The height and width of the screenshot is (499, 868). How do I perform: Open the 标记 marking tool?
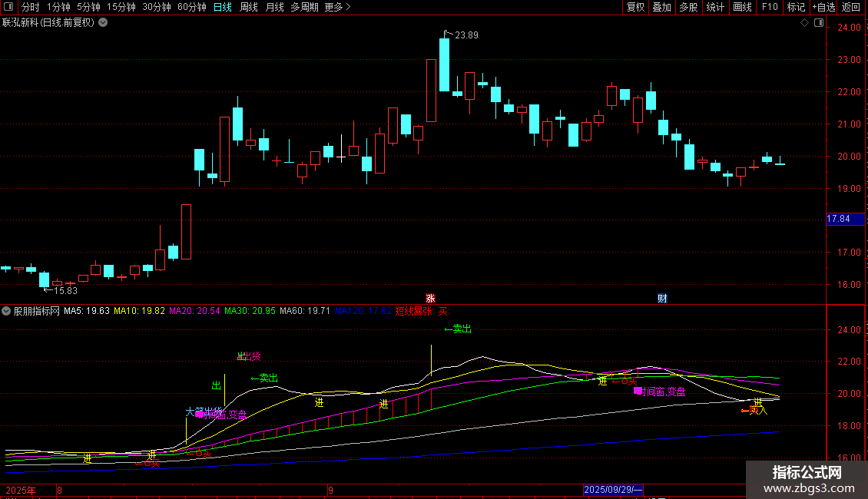796,7
